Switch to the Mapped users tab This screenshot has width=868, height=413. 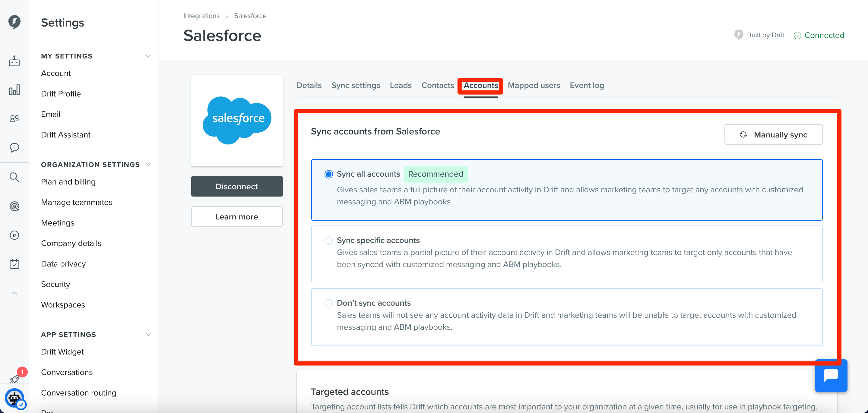click(534, 85)
